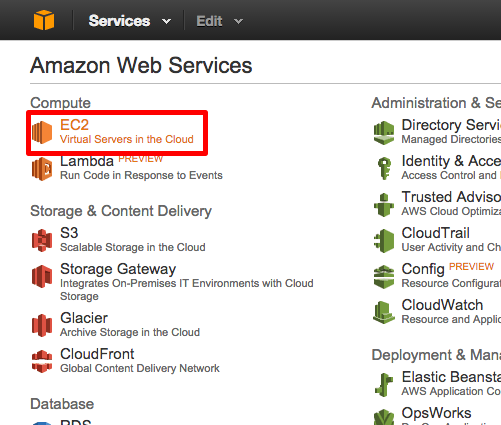Expand the Edit dropdown arrow
This screenshot has height=425, width=501.
[238, 22]
